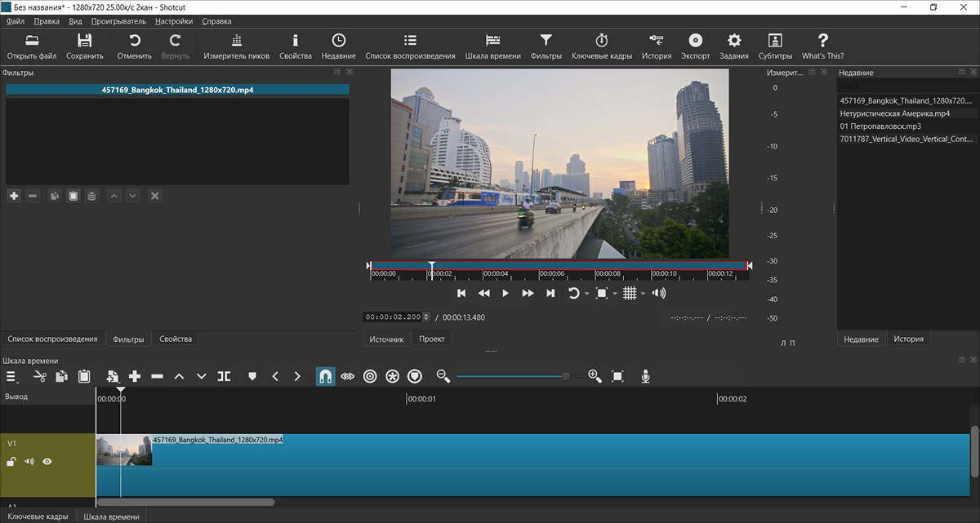
Task: Mute the V1 track audio
Action: click(29, 462)
